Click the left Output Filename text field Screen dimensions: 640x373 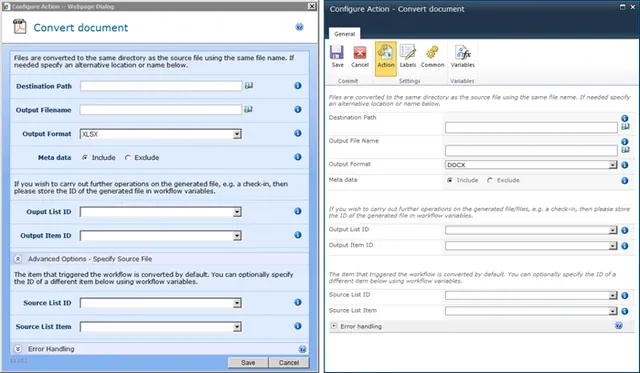click(161, 110)
